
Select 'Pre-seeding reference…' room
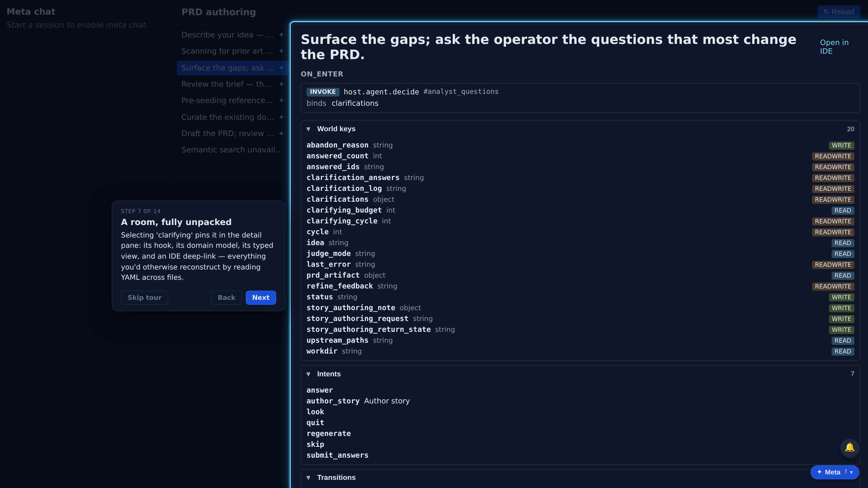point(232,100)
